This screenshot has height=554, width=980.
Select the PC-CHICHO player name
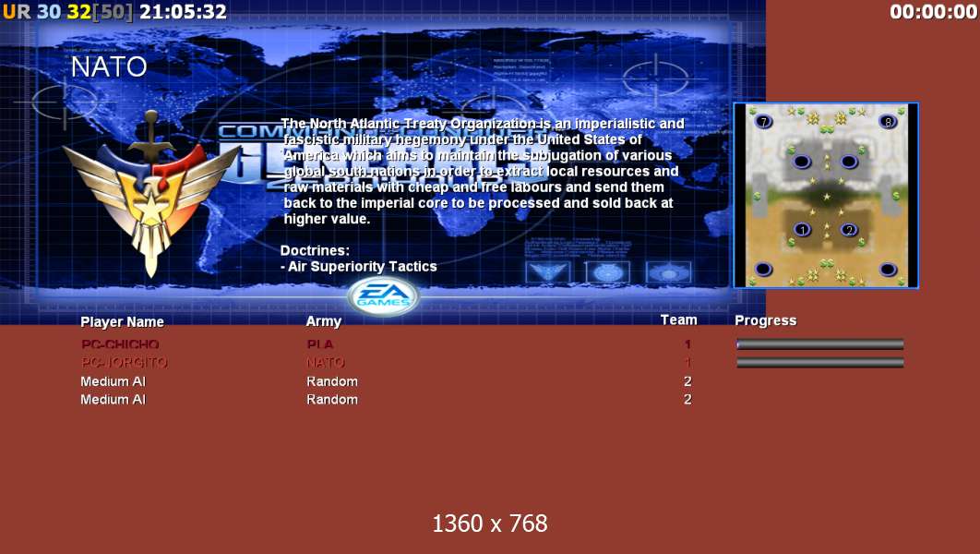120,343
